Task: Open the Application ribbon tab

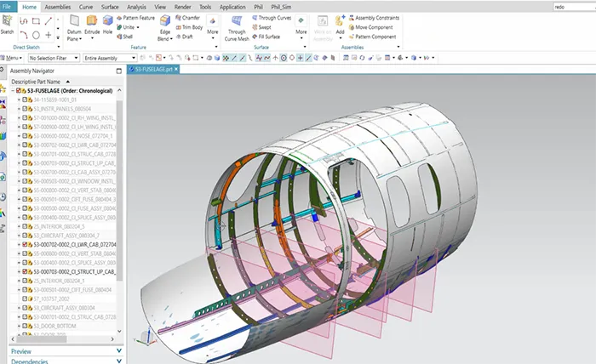Action: tap(232, 7)
